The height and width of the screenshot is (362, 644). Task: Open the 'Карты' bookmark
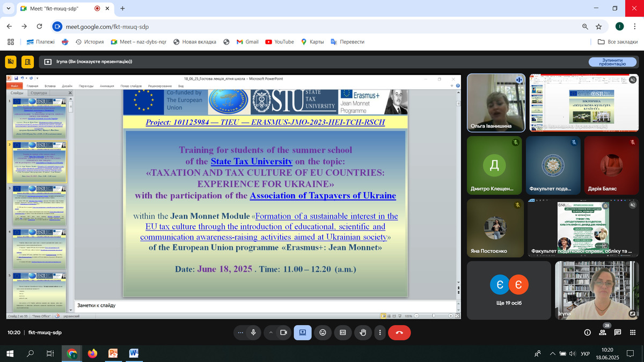312,42
